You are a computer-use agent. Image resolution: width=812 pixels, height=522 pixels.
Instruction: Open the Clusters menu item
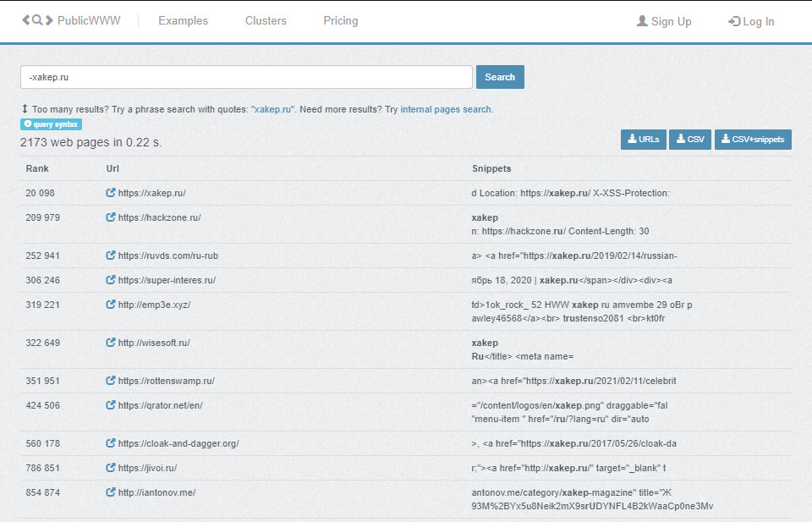pyautogui.click(x=266, y=20)
